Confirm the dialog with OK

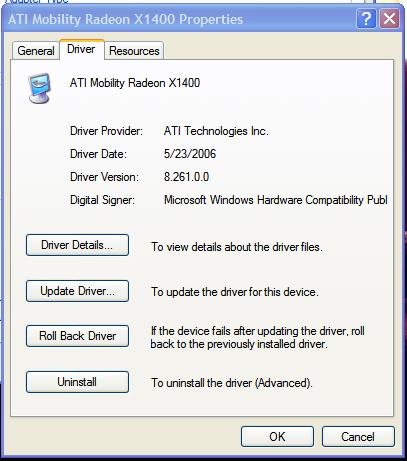pyautogui.click(x=277, y=437)
